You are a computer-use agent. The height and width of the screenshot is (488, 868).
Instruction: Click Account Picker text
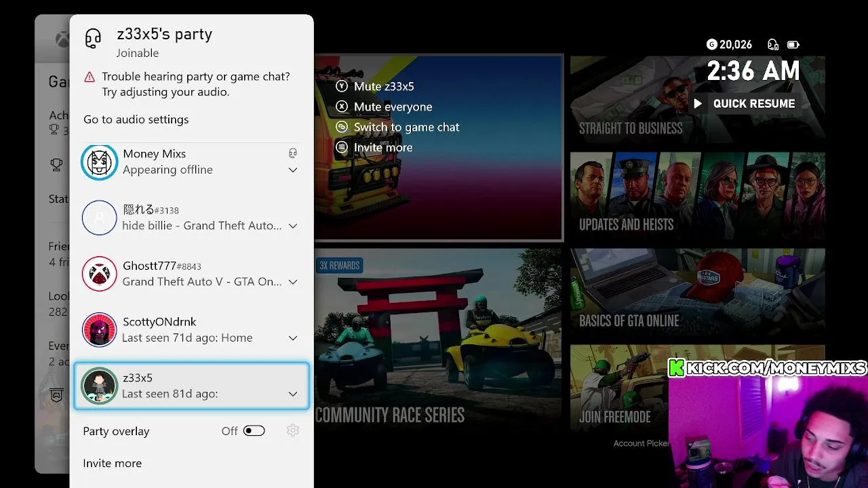pos(641,443)
